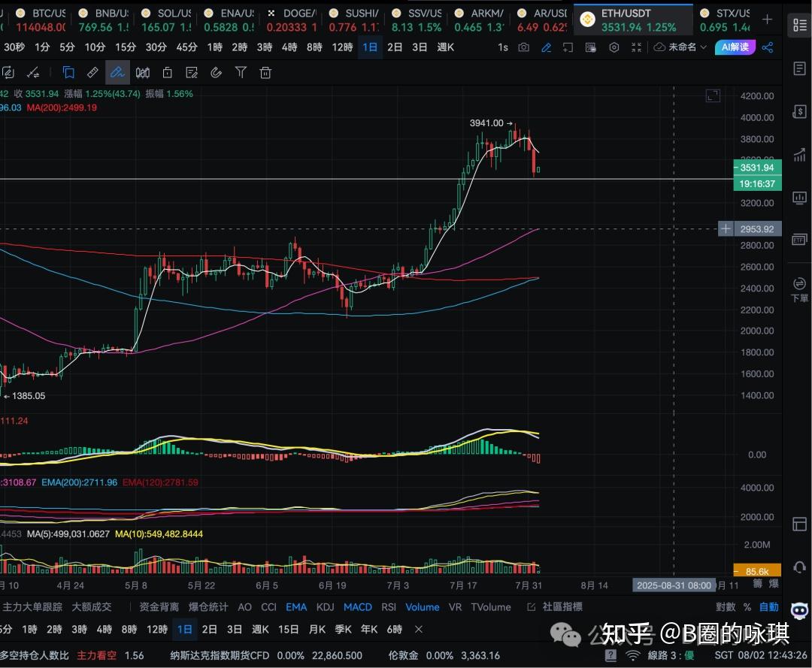This screenshot has height=668, width=812.
Task: Toggle the MACD indicator
Action: 358,607
